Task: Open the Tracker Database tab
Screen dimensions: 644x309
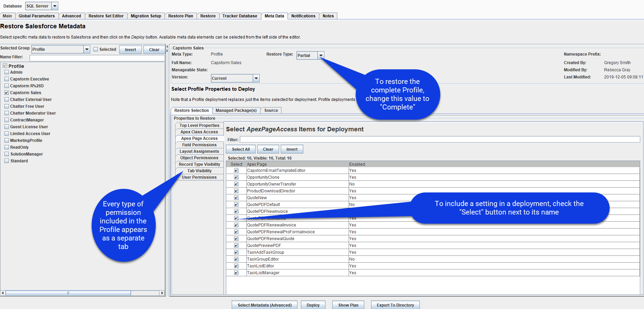Action: [x=240, y=16]
